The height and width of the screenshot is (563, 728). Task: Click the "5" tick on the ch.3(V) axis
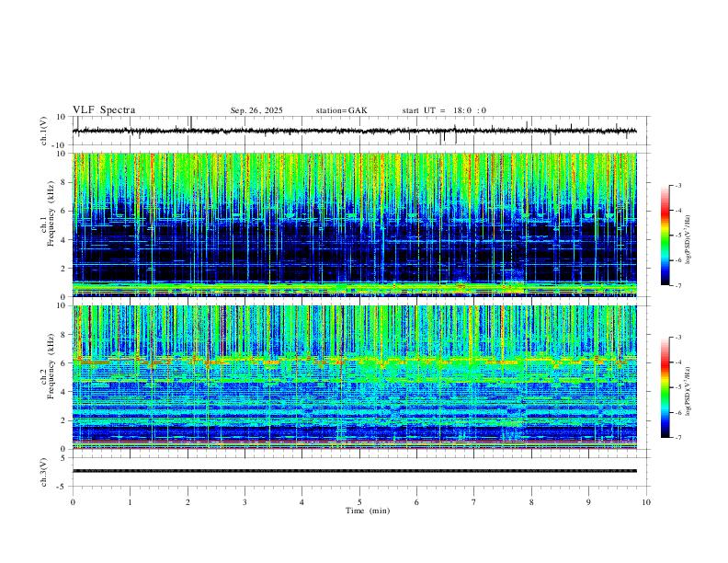point(64,458)
